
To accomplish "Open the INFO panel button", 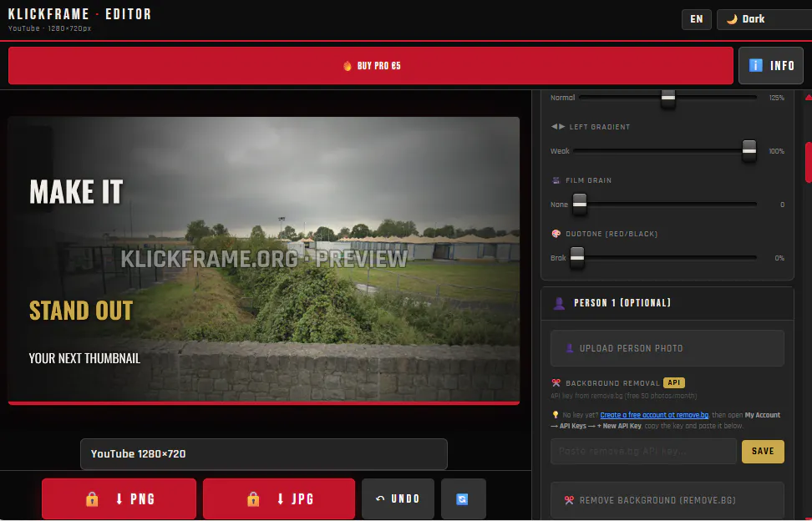I will click(770, 66).
